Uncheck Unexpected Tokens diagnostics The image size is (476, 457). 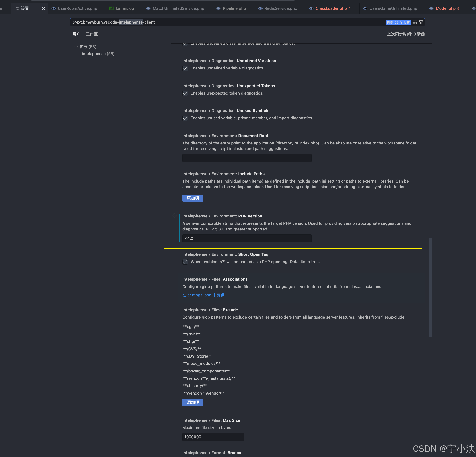click(x=185, y=93)
